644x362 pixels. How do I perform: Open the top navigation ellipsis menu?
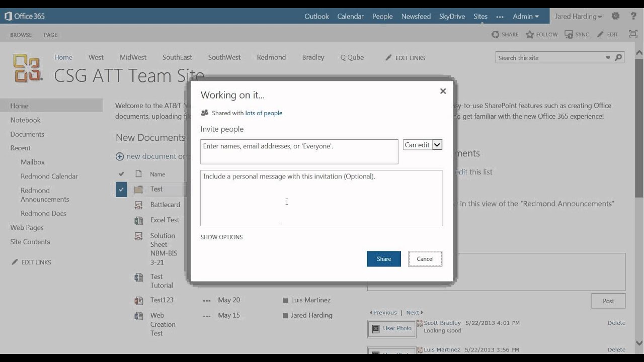(500, 17)
